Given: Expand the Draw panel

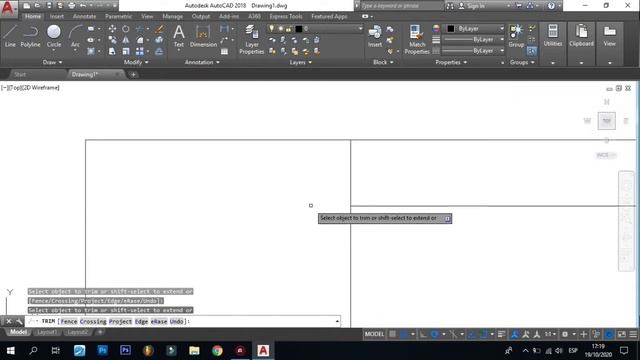Looking at the screenshot, I should coord(53,62).
